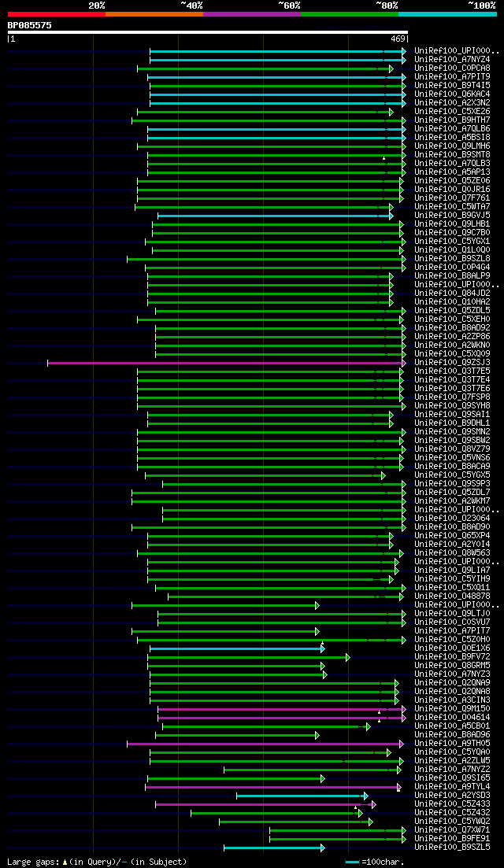
Task: Select the query name BP085575
Action: click(29, 25)
